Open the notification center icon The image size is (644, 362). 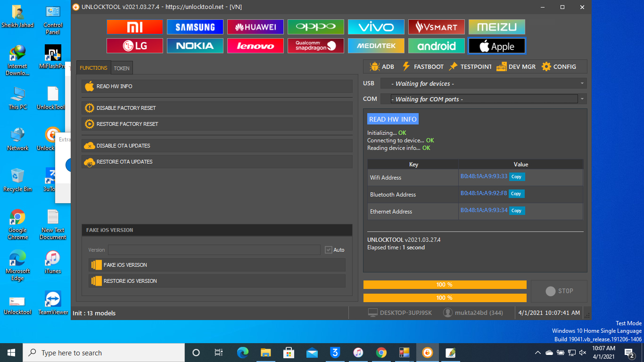click(629, 353)
